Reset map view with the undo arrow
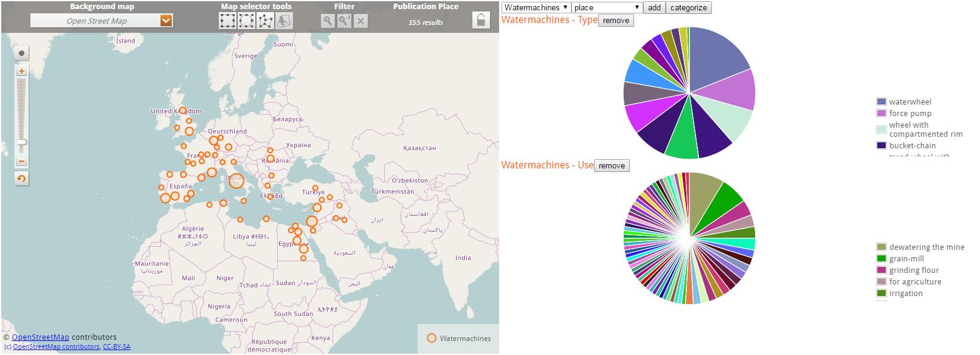This screenshot has width=980, height=355. [21, 179]
